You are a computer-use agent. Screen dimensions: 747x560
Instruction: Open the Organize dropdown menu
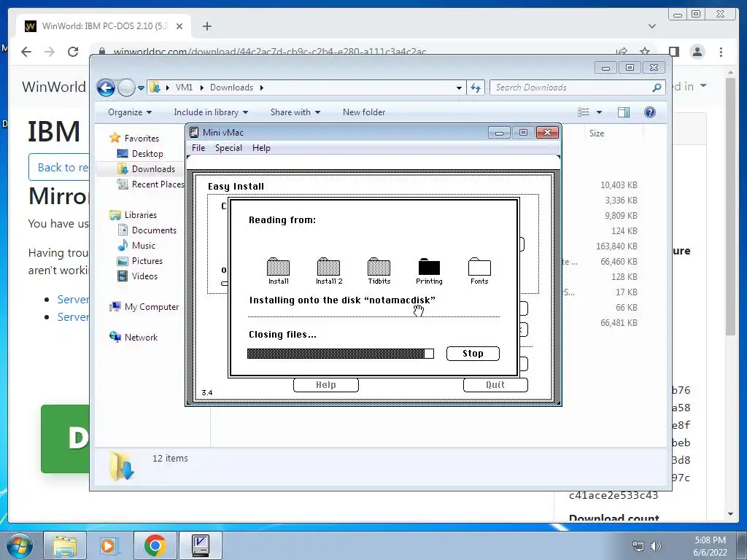tap(130, 112)
